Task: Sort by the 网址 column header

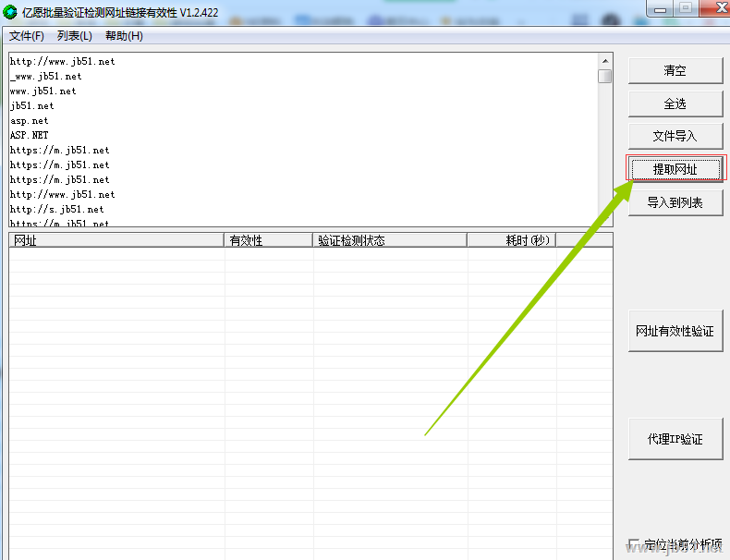Action: [116, 240]
